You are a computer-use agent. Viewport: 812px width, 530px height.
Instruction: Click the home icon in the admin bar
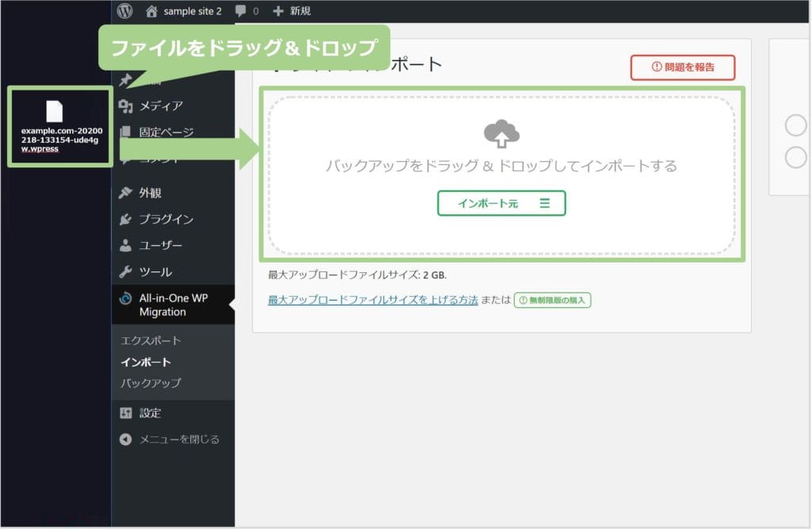click(x=151, y=11)
